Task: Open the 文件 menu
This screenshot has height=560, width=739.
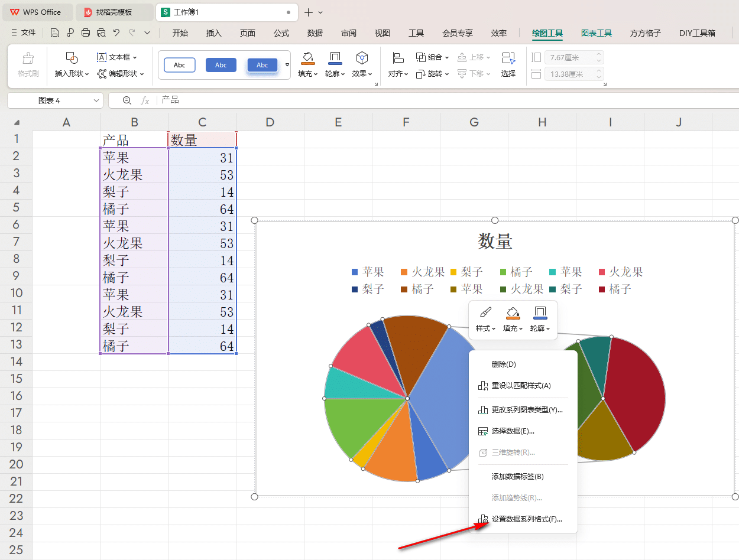Action: coord(24,33)
